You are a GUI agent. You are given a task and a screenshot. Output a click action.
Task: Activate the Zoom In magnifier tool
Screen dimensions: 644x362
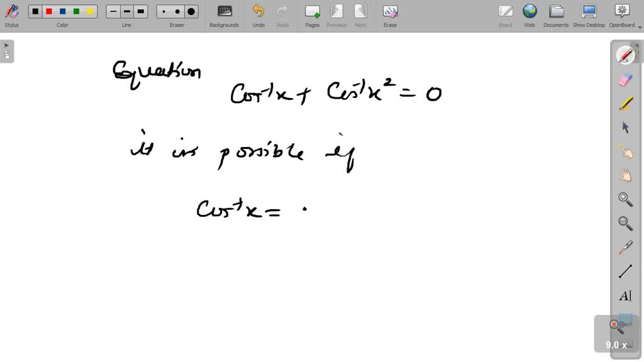(625, 199)
